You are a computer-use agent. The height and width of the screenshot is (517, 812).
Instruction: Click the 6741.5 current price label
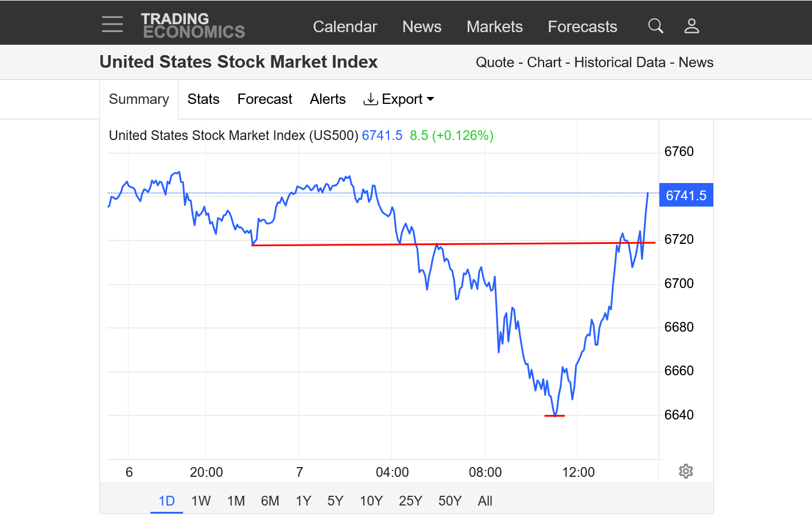686,196
